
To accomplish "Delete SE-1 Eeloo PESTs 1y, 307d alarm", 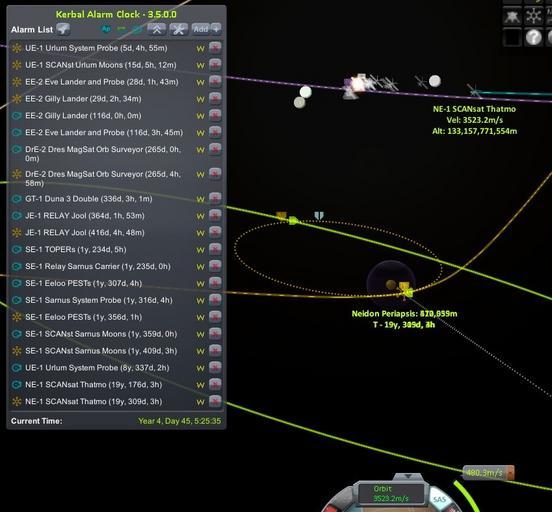I will pos(215,283).
